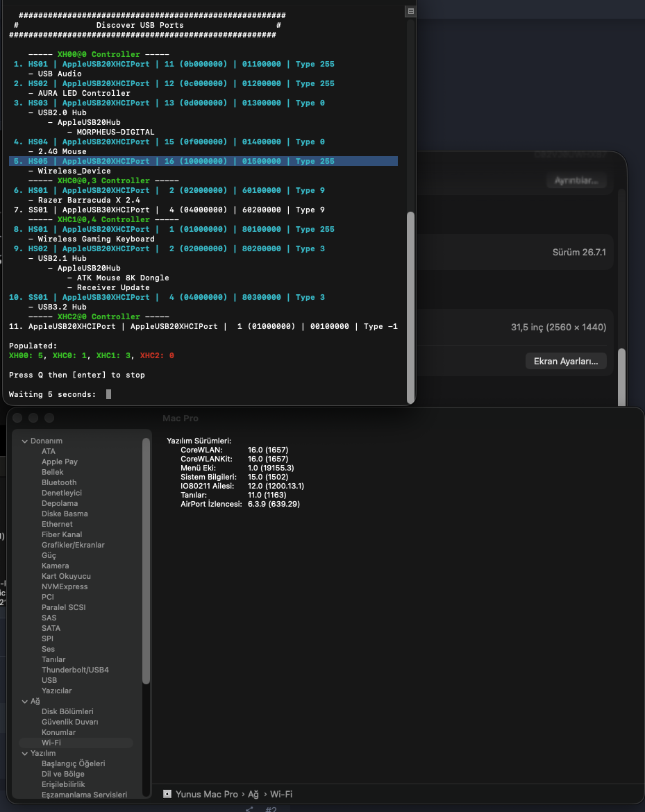Open the Ekran Ayarları... button

coord(566,361)
